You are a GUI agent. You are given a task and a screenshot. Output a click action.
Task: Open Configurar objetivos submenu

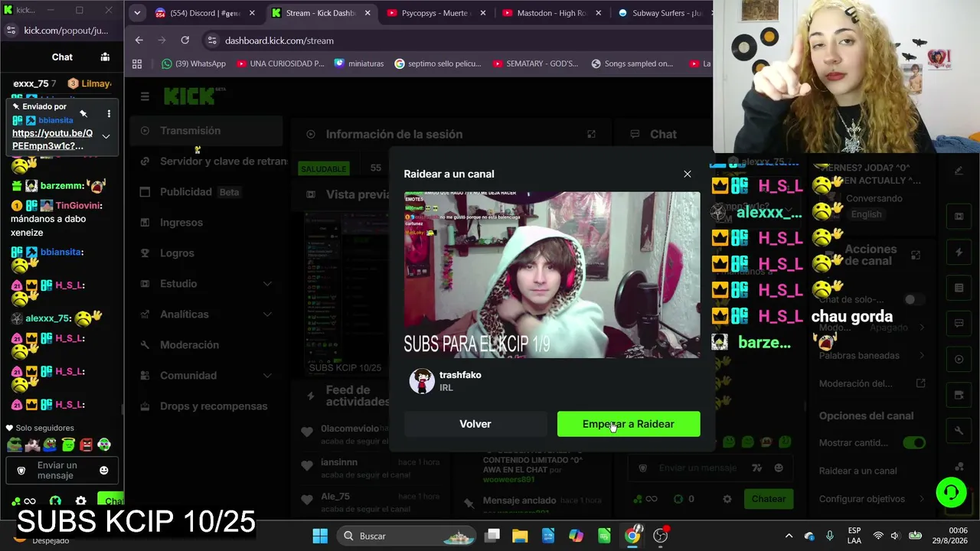pyautogui.click(x=871, y=499)
